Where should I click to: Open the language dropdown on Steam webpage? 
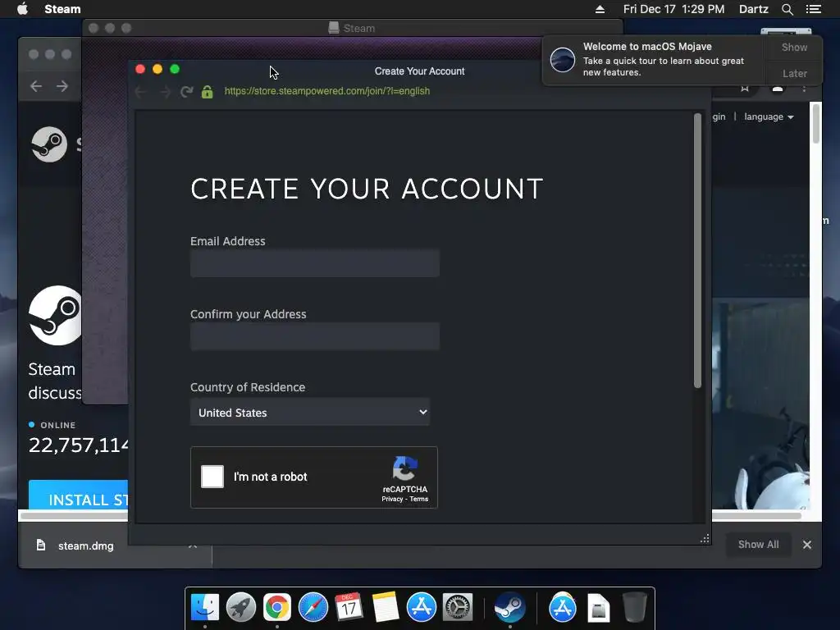point(769,116)
